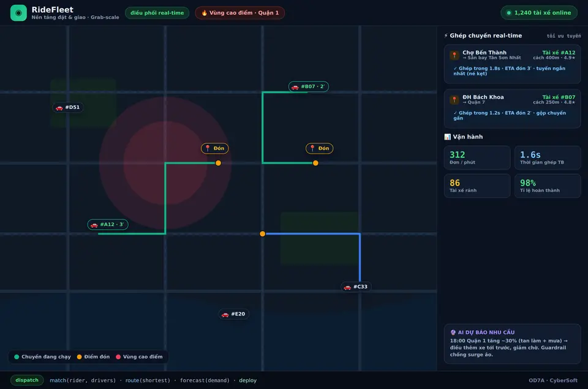Click "deploy" in the footer

248,380
